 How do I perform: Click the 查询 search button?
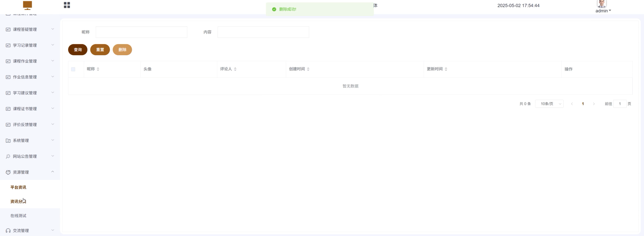tap(78, 50)
